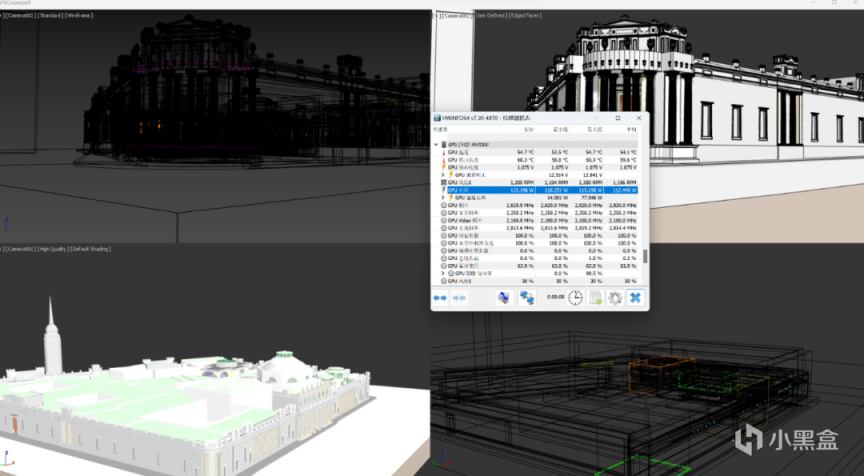Image resolution: width=864 pixels, height=476 pixels.
Task: Open HWiNFO sensor settings gear icon
Action: (615, 298)
